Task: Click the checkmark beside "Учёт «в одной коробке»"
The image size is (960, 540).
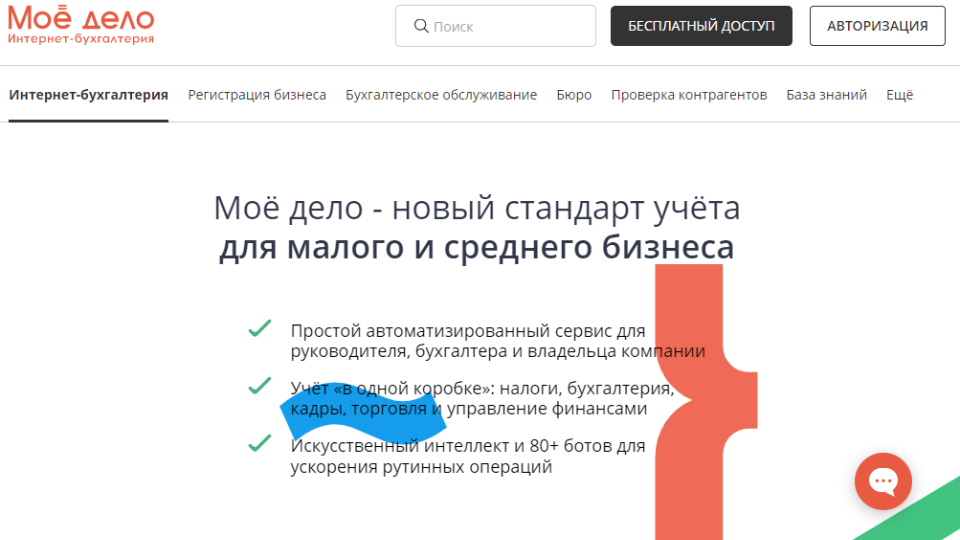Action: (x=260, y=386)
